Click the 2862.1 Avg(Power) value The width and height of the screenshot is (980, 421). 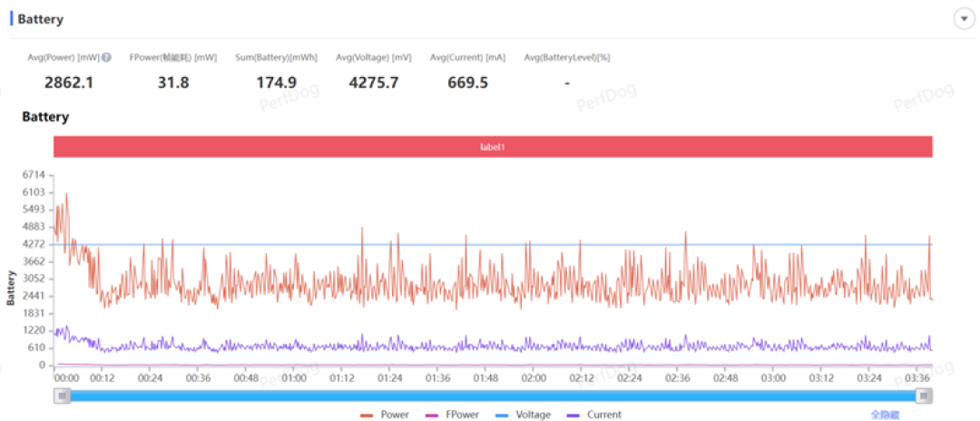69,83
